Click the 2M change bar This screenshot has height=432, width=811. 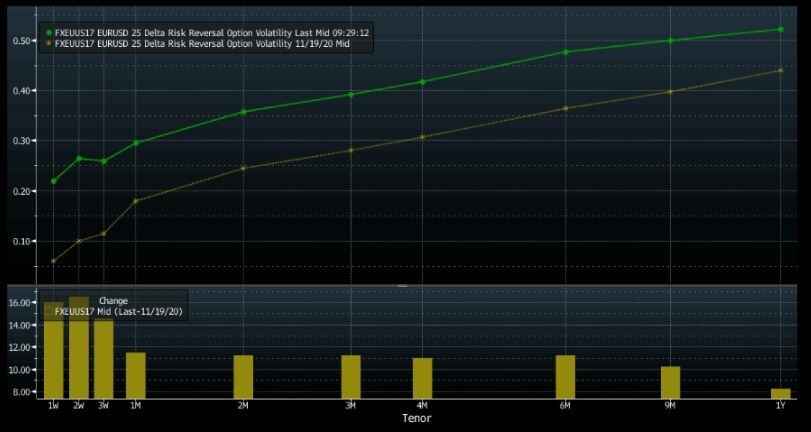coord(244,377)
